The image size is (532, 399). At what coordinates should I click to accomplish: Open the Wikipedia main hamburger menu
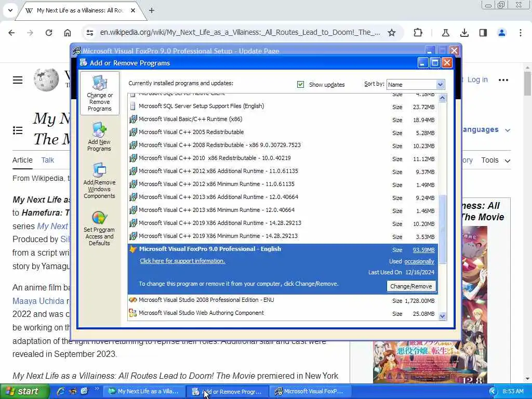[18, 80]
